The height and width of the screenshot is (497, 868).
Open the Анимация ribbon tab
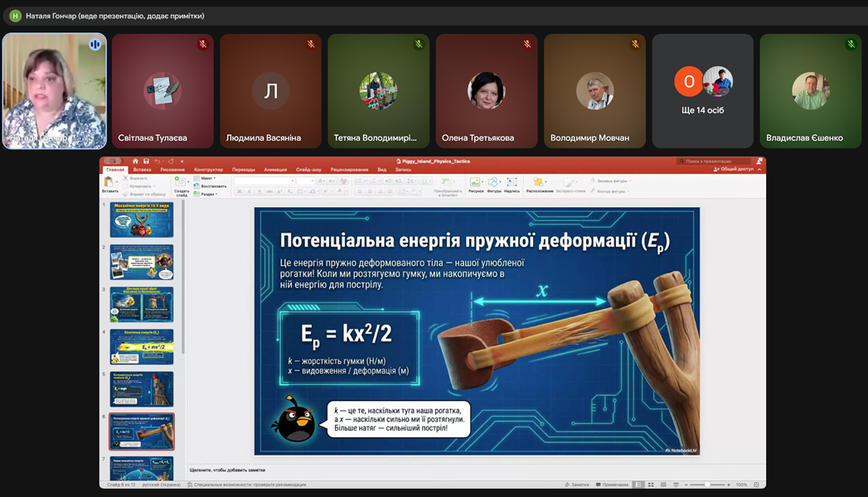coord(275,169)
